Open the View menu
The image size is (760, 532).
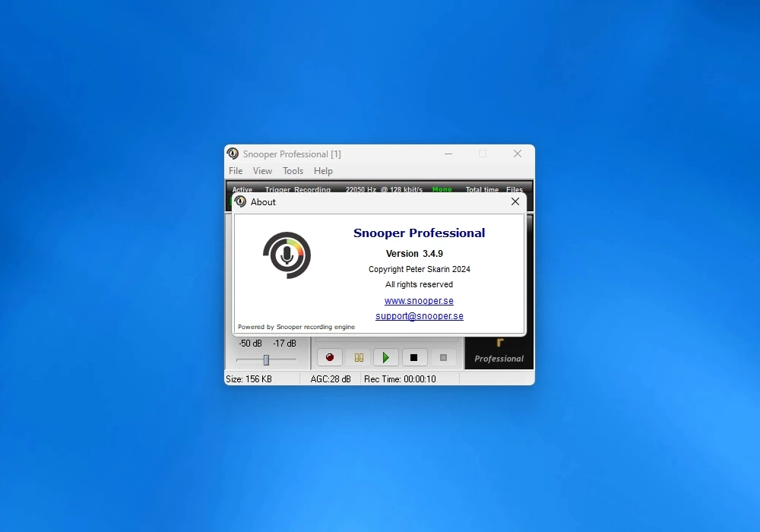(x=262, y=171)
